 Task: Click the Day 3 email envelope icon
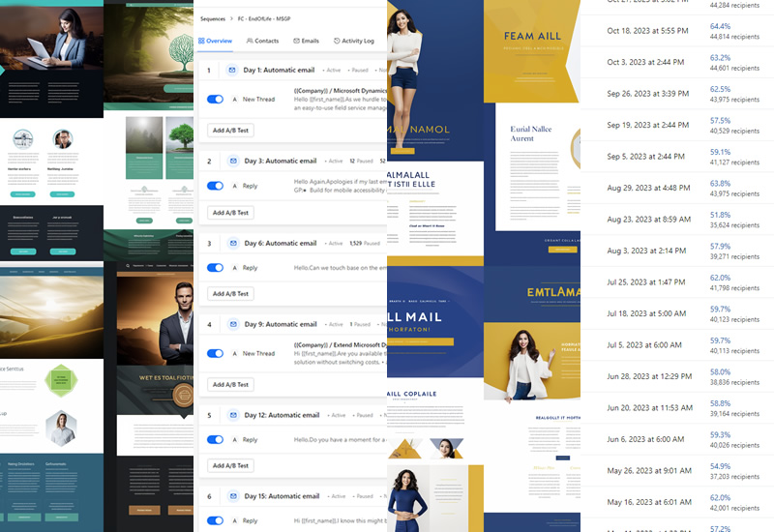pos(232,161)
